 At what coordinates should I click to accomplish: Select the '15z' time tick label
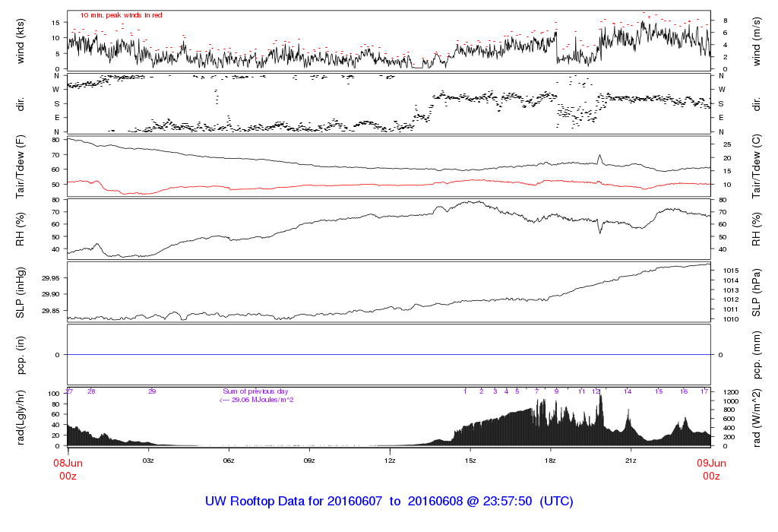pyautogui.click(x=470, y=461)
